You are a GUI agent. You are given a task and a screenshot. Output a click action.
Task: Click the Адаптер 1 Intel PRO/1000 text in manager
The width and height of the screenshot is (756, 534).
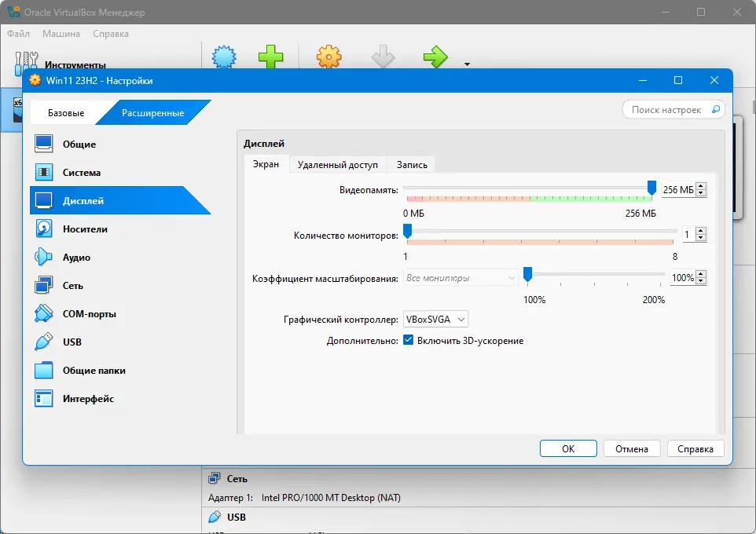pyautogui.click(x=304, y=497)
